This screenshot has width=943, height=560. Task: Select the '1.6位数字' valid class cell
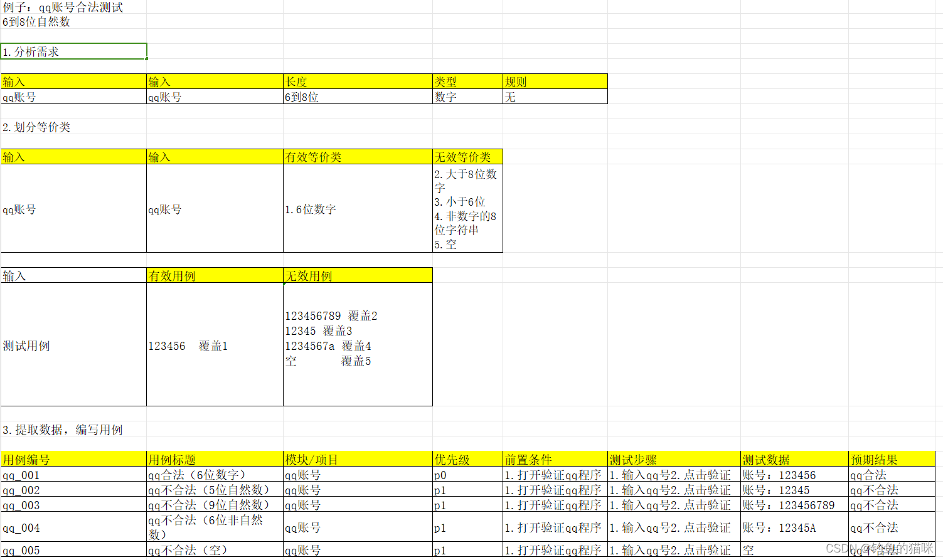click(x=358, y=209)
